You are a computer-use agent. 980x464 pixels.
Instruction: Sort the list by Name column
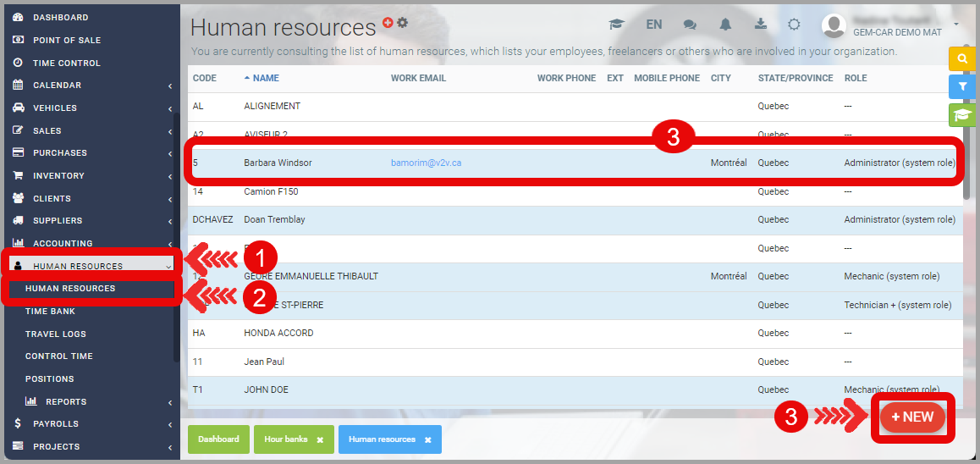click(x=265, y=78)
